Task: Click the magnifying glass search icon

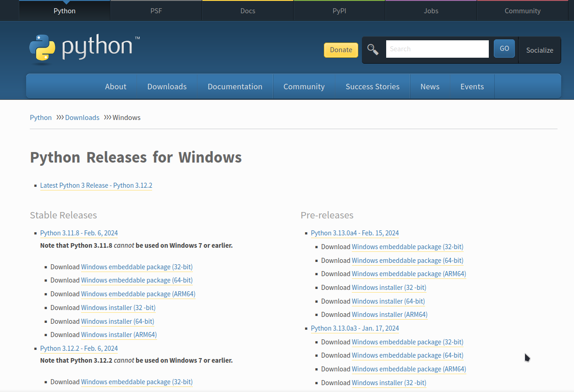Action: point(373,49)
